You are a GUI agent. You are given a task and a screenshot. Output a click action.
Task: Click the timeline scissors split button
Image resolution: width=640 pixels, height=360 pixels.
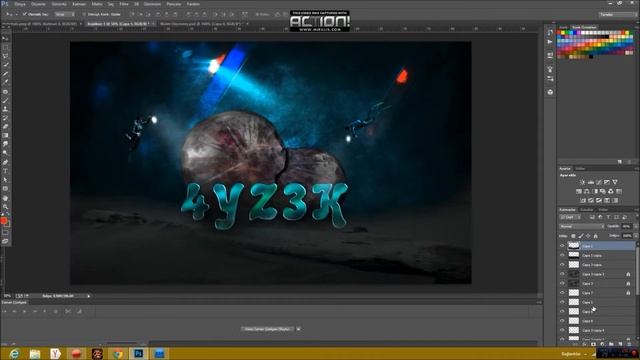(68, 311)
